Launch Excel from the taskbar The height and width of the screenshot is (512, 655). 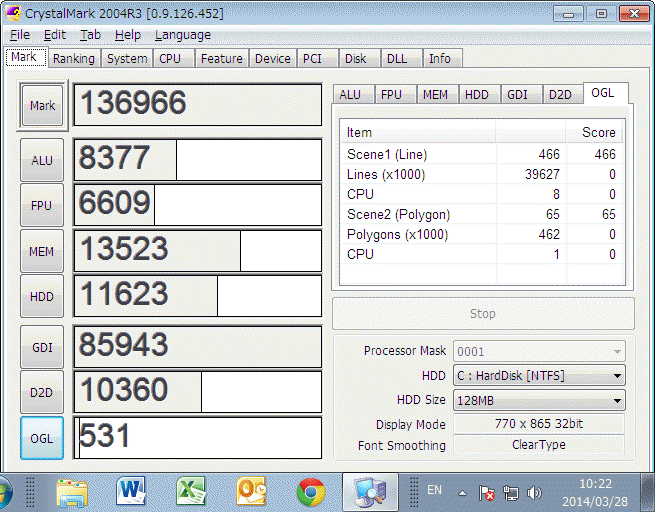point(191,492)
